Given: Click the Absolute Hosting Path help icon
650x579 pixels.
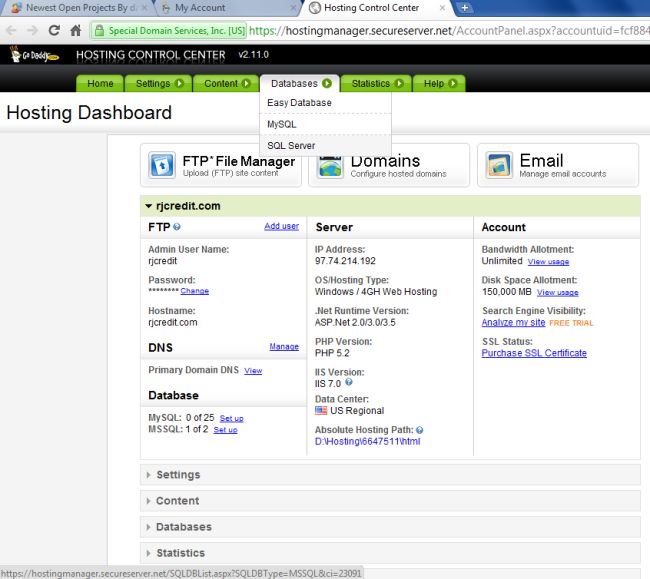Looking at the screenshot, I should pos(420,430).
